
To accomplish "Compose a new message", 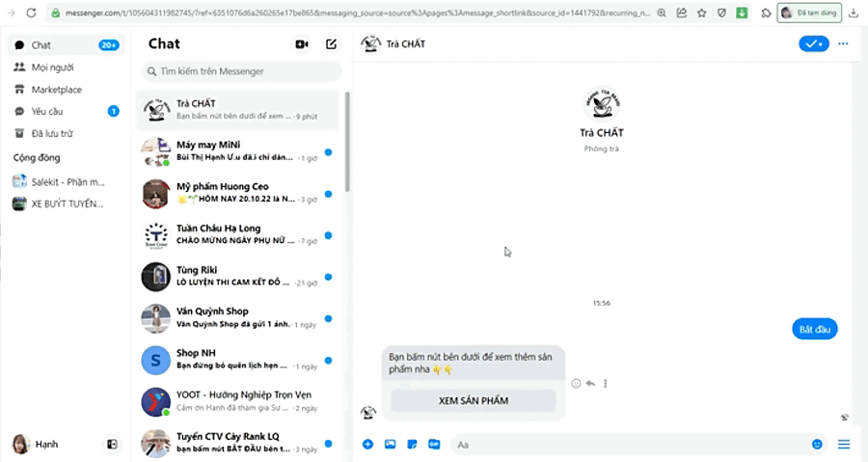I will coord(331,44).
